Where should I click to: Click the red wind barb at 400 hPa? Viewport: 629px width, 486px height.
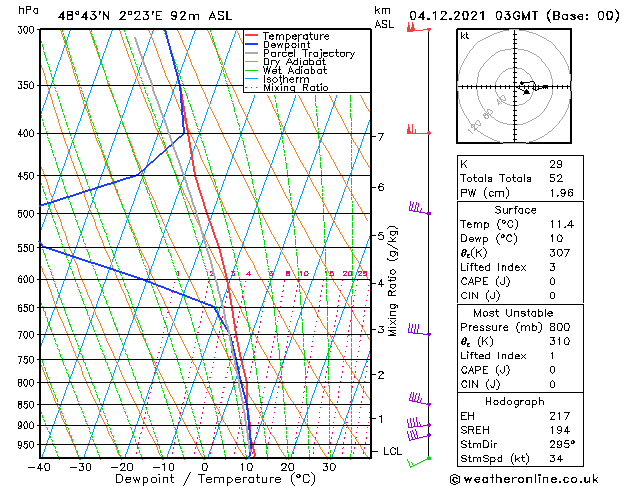(x=419, y=130)
